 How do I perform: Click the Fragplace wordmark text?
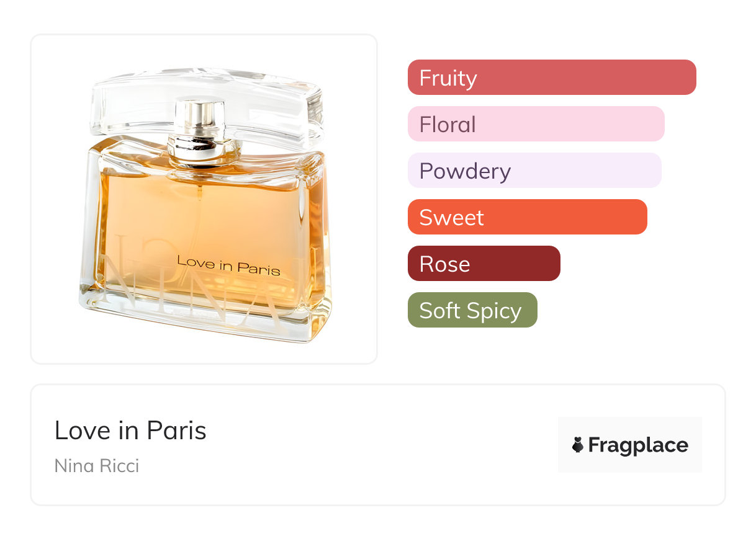click(x=638, y=445)
